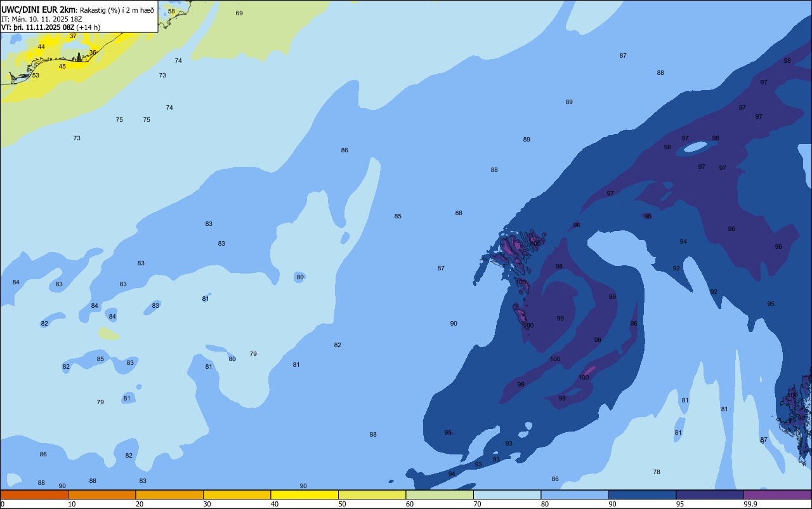
Task: Click the purple legend swatch above 99.9
Action: tap(778, 494)
